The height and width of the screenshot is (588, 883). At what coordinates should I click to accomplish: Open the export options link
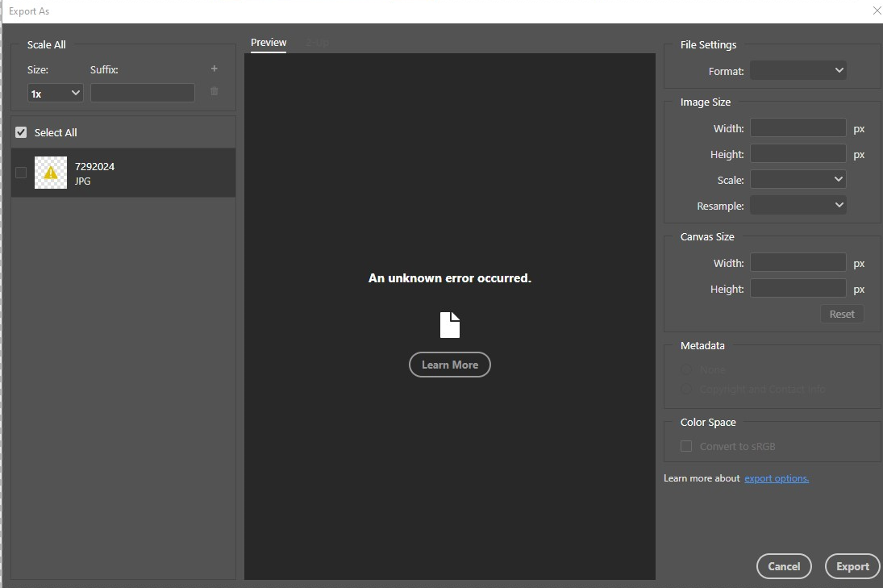[x=777, y=478]
